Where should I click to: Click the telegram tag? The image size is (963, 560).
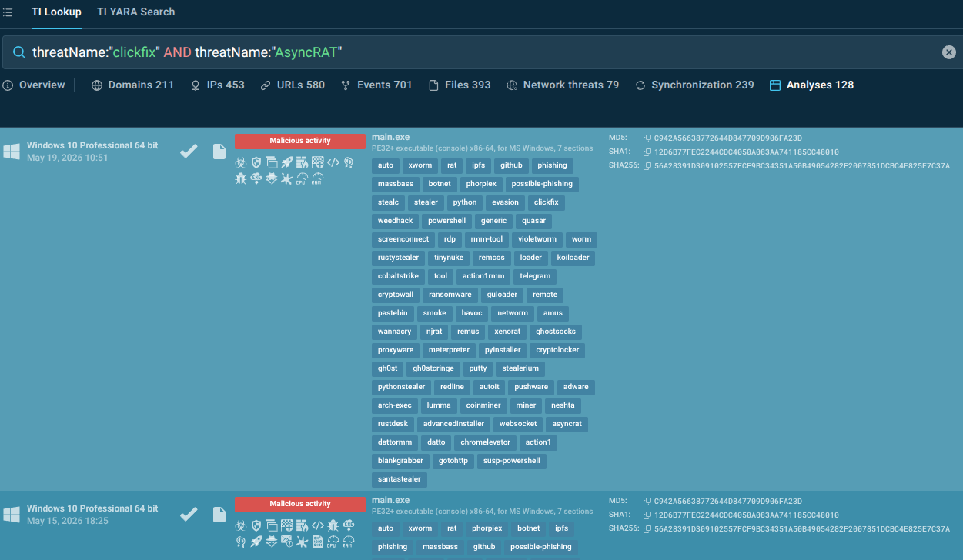(535, 276)
